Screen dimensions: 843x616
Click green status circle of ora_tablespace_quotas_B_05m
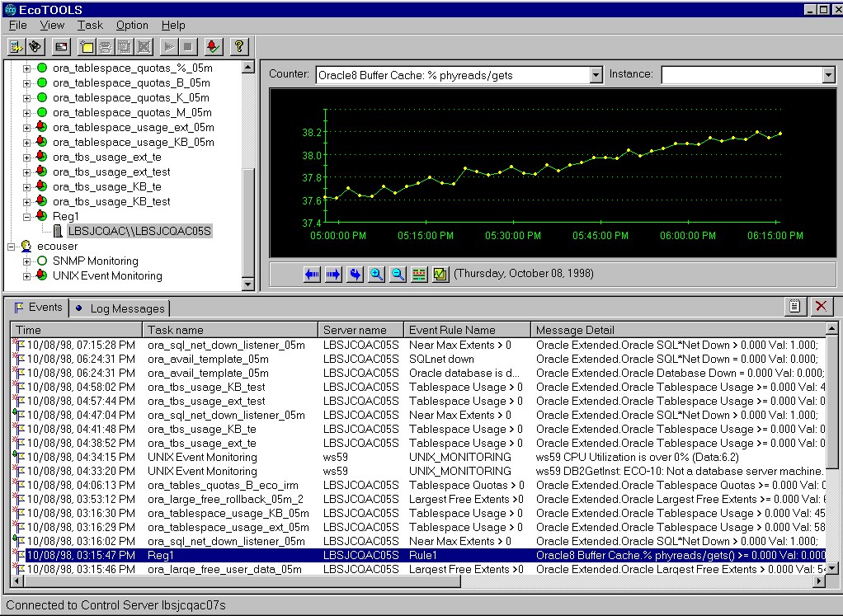[42, 82]
